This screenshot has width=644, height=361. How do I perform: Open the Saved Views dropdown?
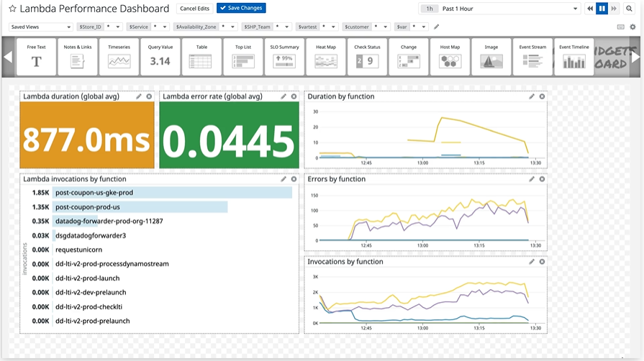(41, 27)
